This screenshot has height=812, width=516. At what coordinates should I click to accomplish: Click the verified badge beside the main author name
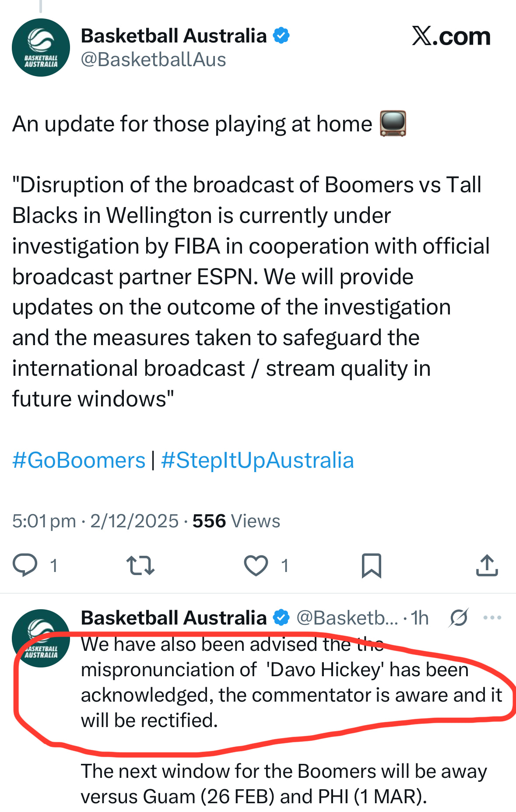click(x=281, y=35)
